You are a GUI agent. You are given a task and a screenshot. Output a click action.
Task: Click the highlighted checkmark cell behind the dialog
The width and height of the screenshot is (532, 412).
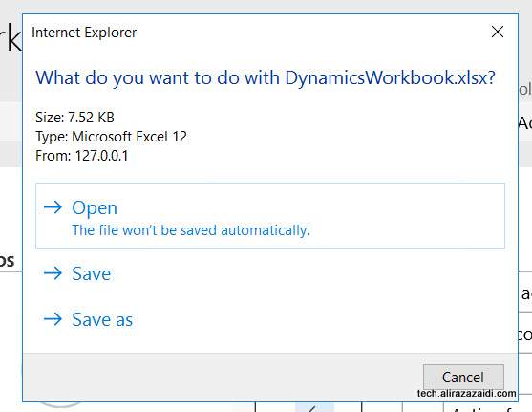[314, 407]
